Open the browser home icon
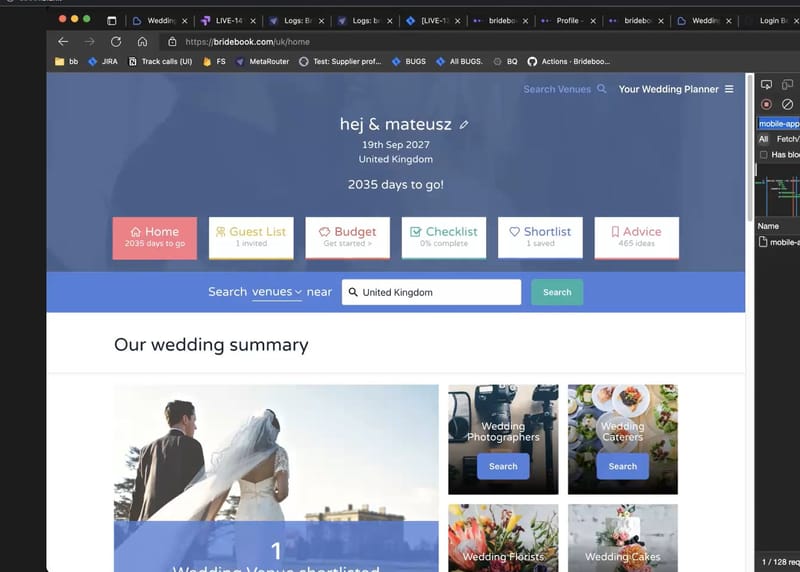The width and height of the screenshot is (800, 572). 142,41
